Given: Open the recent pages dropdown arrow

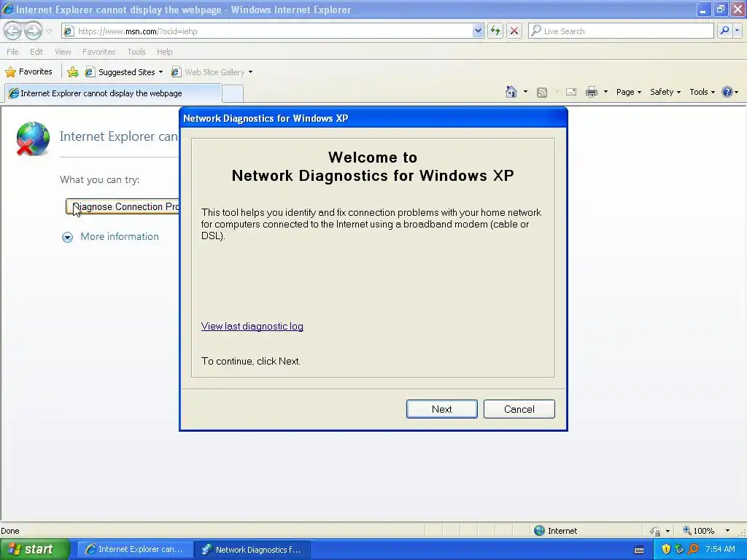Looking at the screenshot, I should point(49,31).
